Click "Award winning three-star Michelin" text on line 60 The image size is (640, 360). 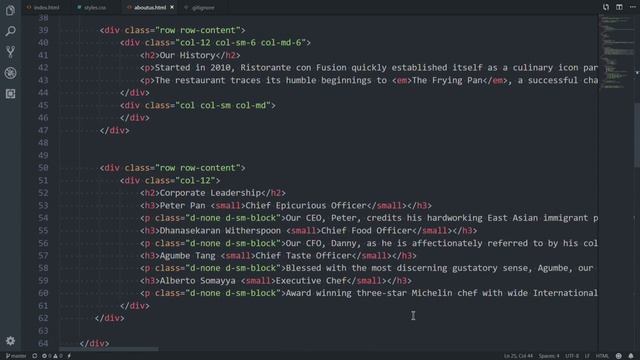[x=369, y=293]
